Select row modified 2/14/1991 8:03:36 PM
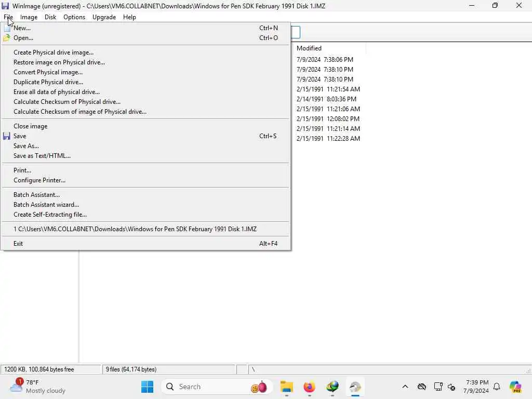The height and width of the screenshot is (399, 532). click(326, 99)
